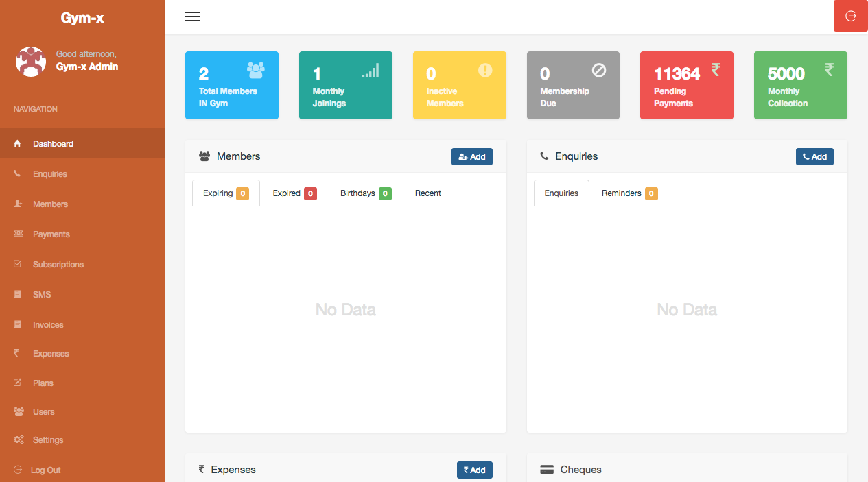Click the Pending Payments rupee icon

[715, 69]
